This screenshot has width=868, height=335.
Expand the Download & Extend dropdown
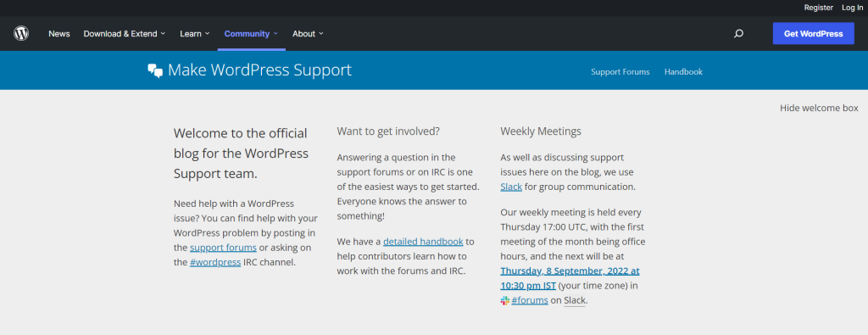pos(125,34)
